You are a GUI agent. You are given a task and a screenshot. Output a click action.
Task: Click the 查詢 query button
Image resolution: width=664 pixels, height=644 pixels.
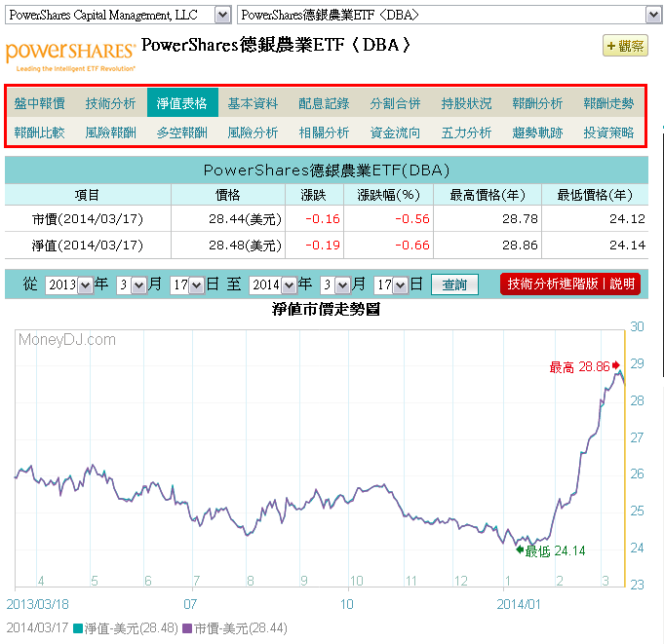click(x=454, y=284)
